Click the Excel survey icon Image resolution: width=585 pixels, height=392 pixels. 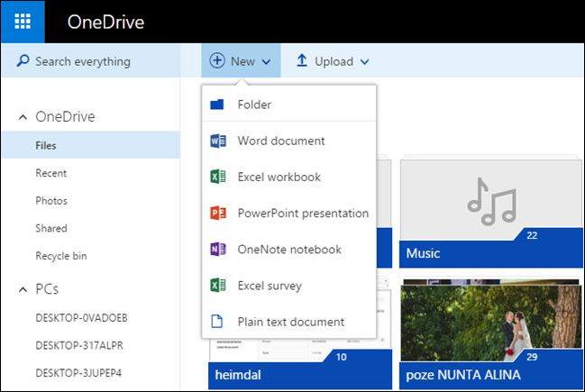(218, 286)
